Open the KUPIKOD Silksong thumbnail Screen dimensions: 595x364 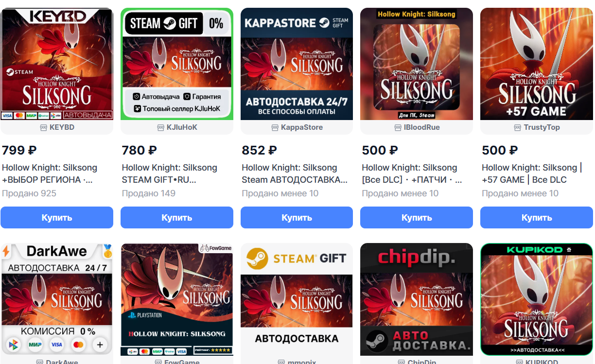(537, 299)
